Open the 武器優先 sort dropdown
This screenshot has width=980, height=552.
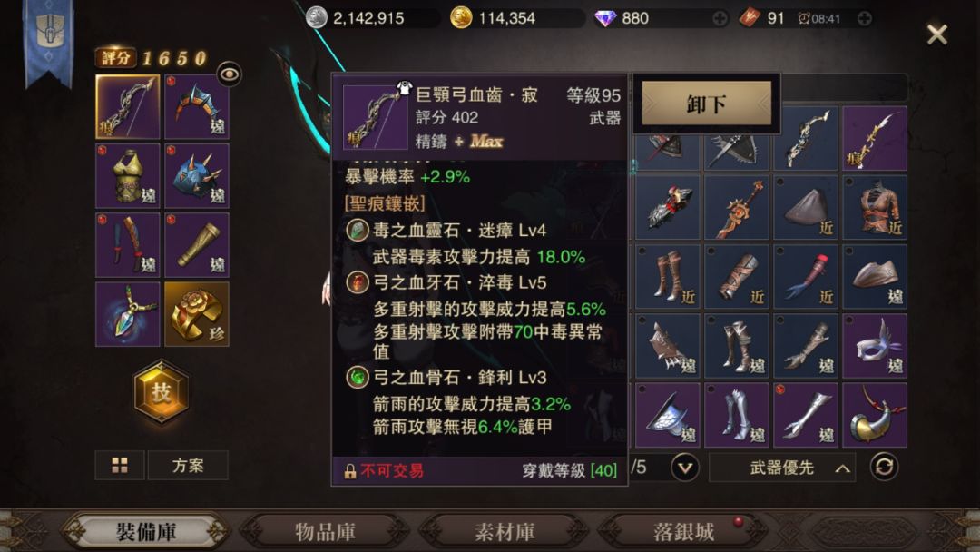click(x=785, y=468)
